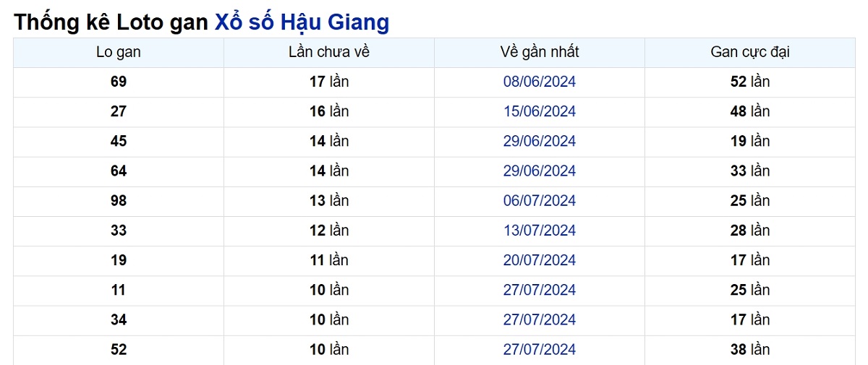868x365 pixels.
Task: Open the 27/07/2024 link in row 34
Action: (540, 319)
